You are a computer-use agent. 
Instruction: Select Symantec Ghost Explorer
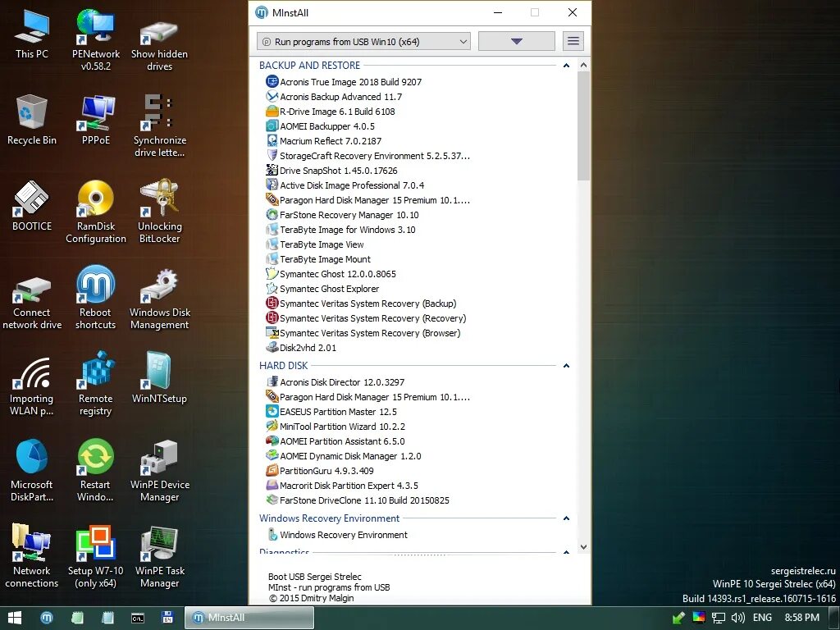click(x=322, y=289)
